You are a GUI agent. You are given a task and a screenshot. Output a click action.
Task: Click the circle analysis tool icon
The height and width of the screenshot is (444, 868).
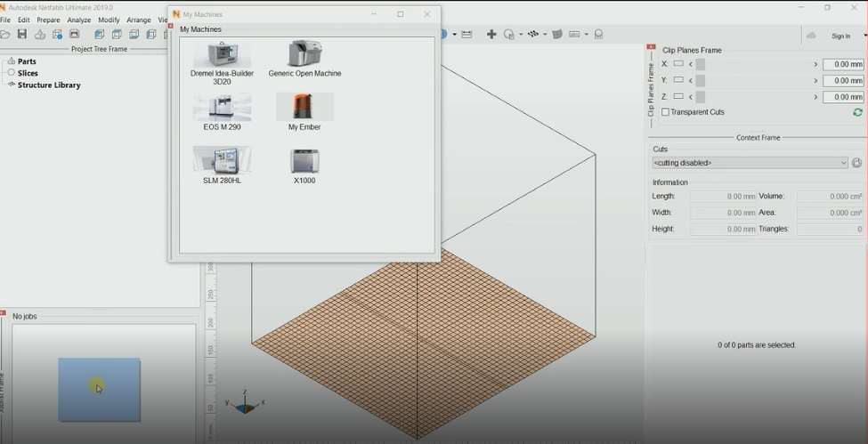click(x=508, y=35)
